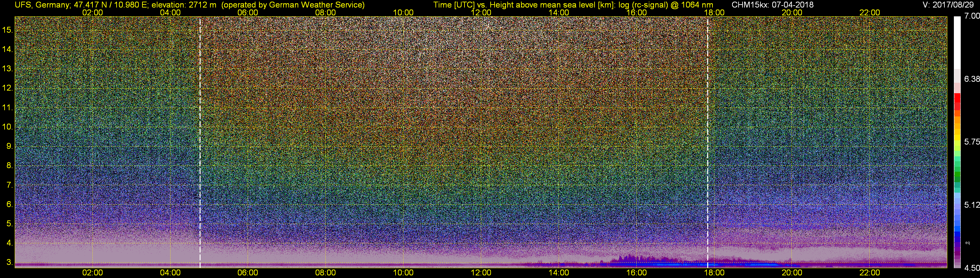Image resolution: width=980 pixels, height=278 pixels.
Task: Click the white dashed line near 18:00
Action: (x=708, y=142)
